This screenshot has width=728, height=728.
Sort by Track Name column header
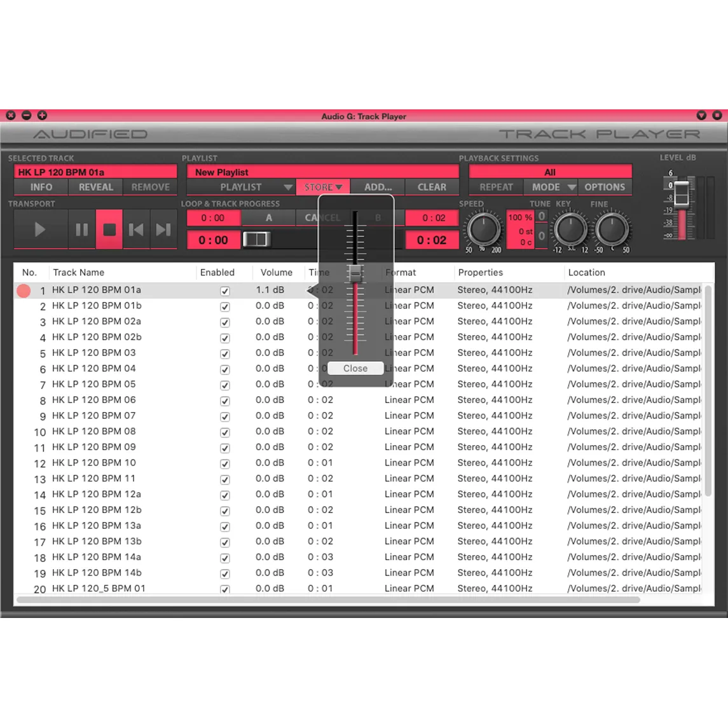point(79,272)
